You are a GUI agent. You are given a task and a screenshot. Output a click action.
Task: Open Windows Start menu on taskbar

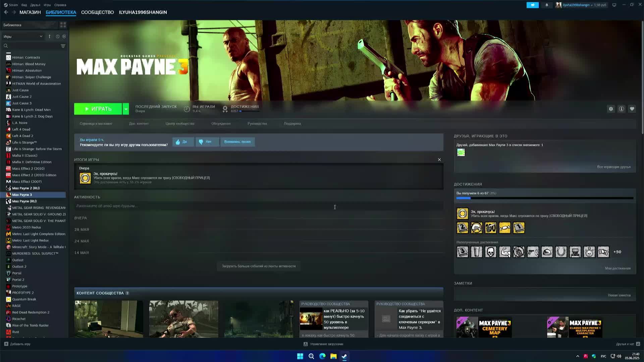300,356
